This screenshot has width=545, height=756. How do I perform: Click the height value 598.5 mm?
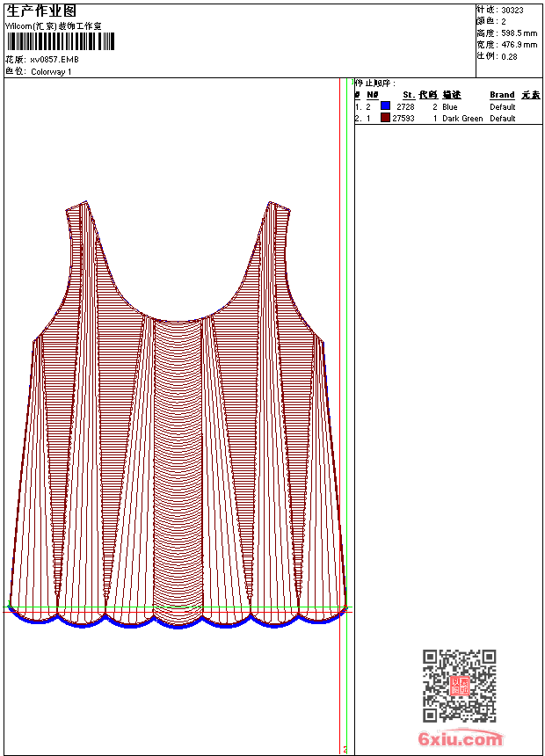click(x=519, y=33)
